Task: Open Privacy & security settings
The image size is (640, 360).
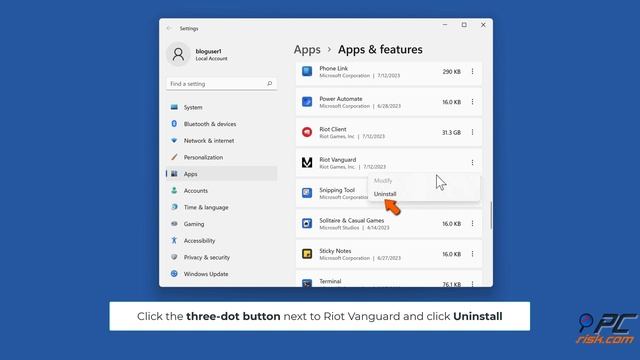Action: coord(221,258)
